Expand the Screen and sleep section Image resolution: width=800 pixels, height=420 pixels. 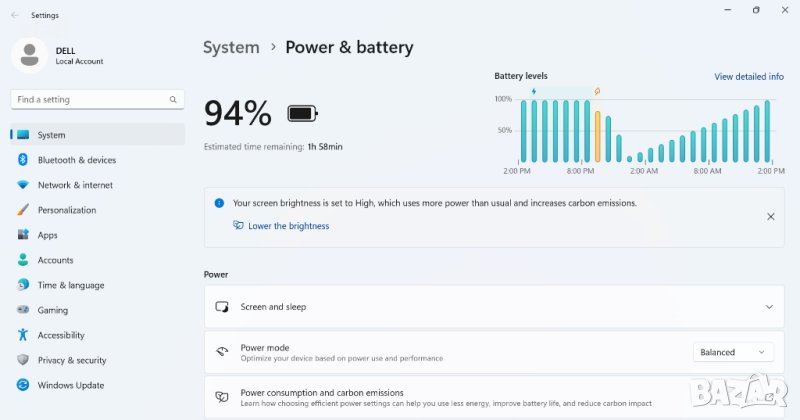[768, 307]
